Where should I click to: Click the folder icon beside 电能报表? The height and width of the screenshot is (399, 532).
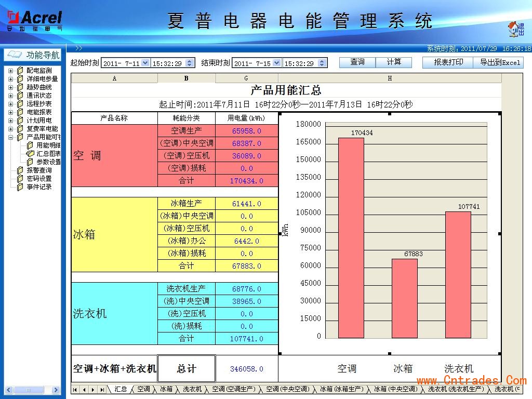click(20, 112)
